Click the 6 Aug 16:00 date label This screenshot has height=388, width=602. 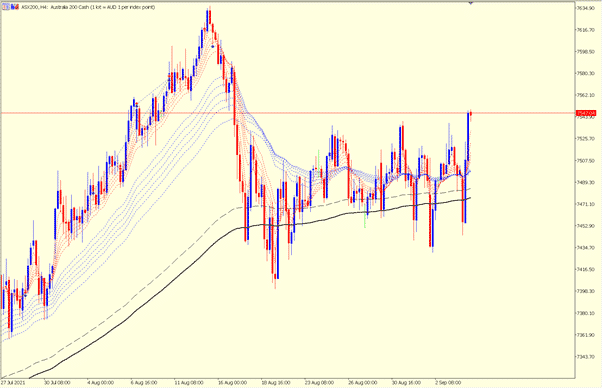point(144,383)
